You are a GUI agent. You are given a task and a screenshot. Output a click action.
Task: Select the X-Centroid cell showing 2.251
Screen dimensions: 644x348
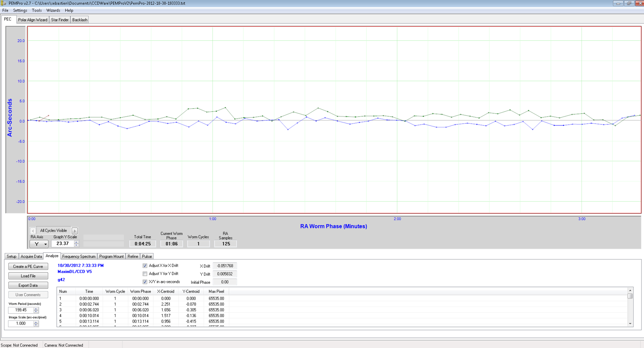(166, 304)
